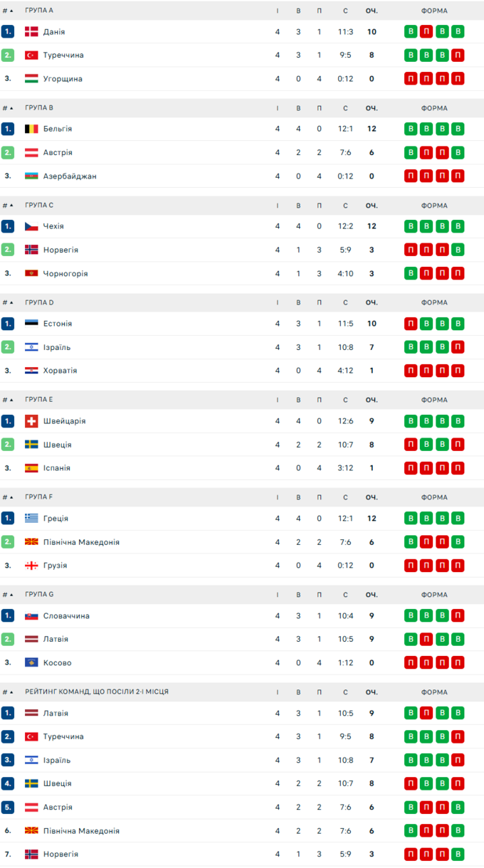Click the Greek flag next to Греція
The width and height of the screenshot is (484, 868).
click(31, 519)
